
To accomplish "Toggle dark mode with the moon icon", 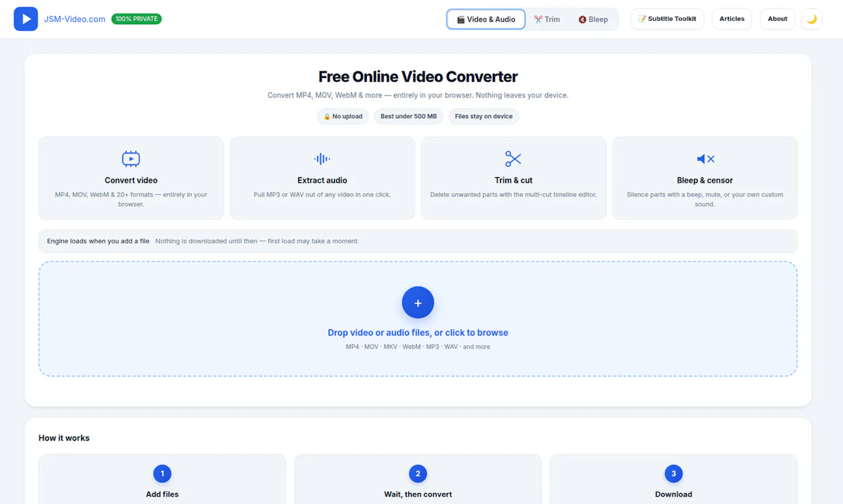I will tap(811, 19).
